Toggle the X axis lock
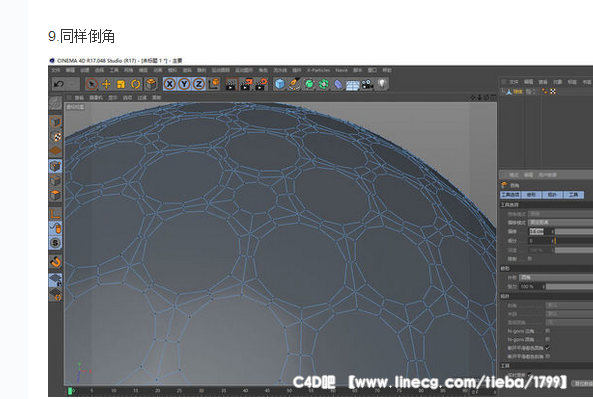This screenshot has width=593, height=399. pyautogui.click(x=170, y=84)
